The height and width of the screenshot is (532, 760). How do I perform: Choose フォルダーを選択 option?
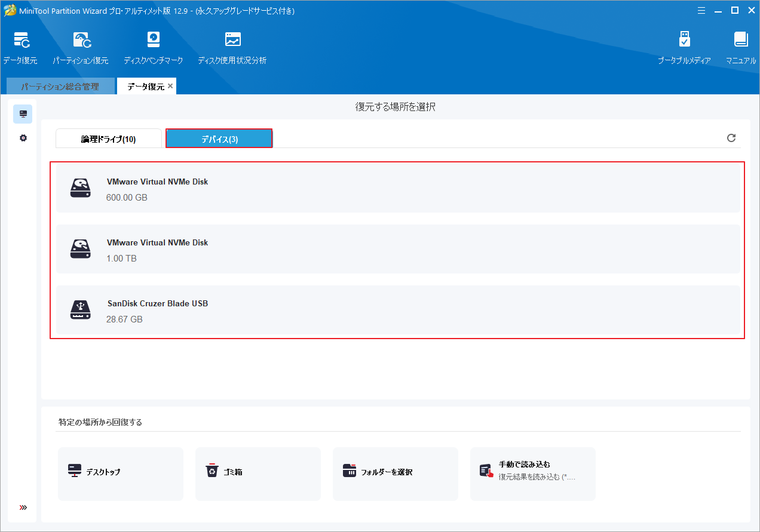(396, 474)
